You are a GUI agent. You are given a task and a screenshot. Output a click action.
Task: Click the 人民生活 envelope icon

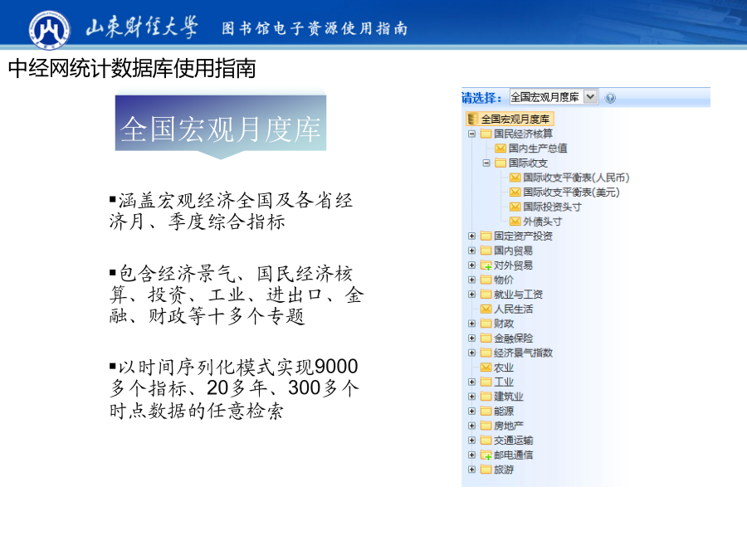(486, 309)
